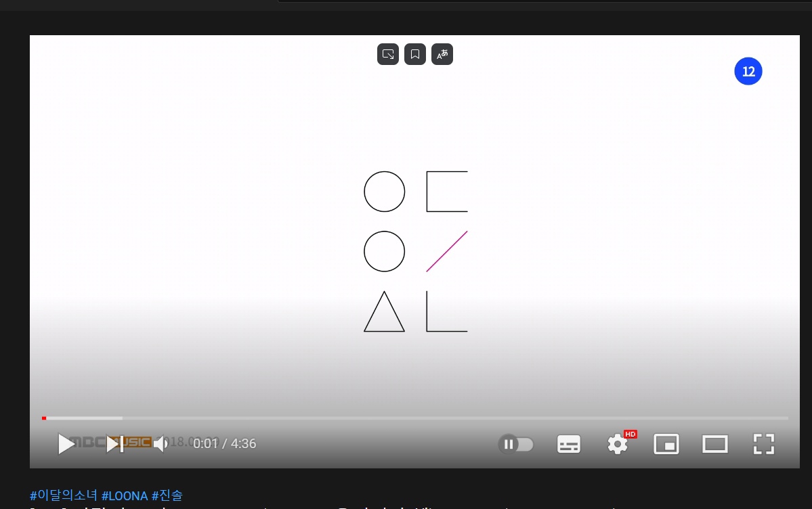Click the translate overlay icon

pyautogui.click(x=442, y=54)
